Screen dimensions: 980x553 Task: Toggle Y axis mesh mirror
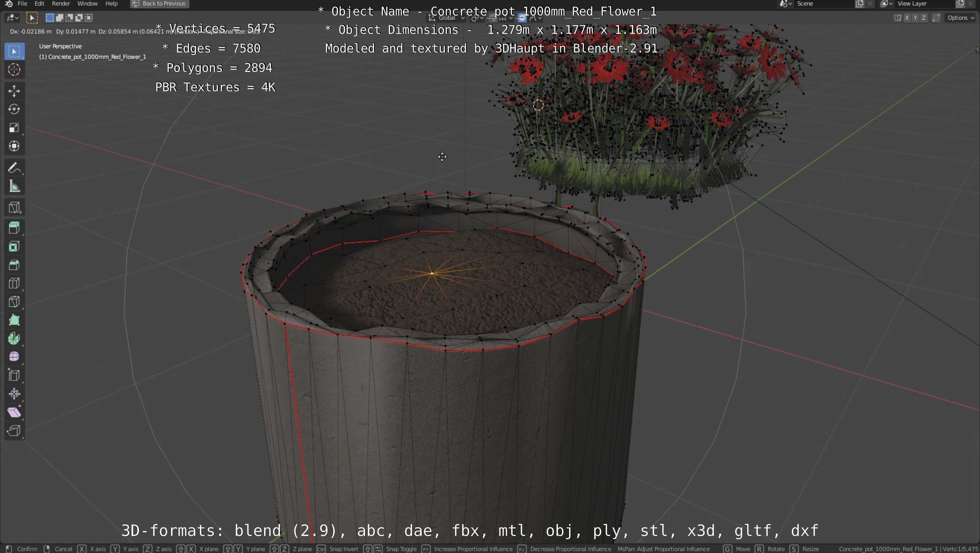[x=915, y=18]
